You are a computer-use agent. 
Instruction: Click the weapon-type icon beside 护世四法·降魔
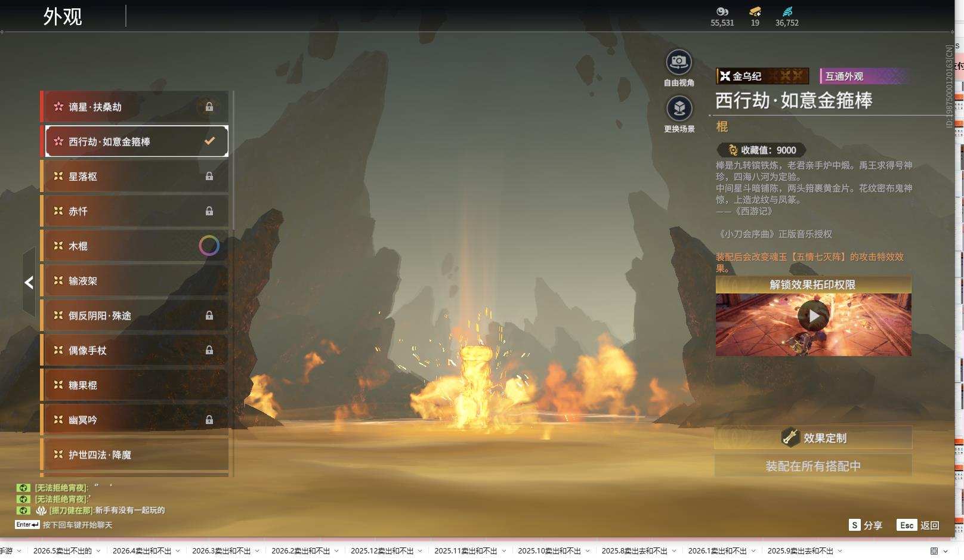[58, 454]
